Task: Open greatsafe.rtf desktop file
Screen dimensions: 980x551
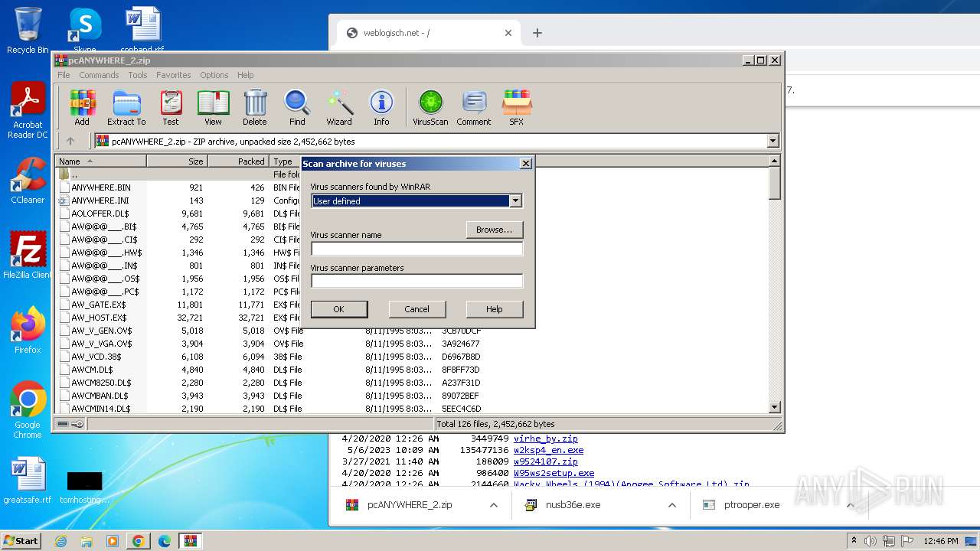Action: click(x=28, y=481)
